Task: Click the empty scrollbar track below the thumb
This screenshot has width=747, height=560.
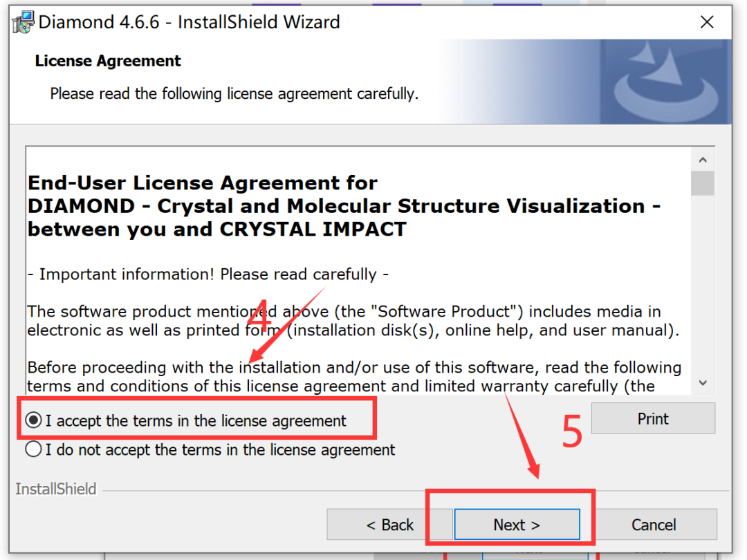Action: (703, 290)
